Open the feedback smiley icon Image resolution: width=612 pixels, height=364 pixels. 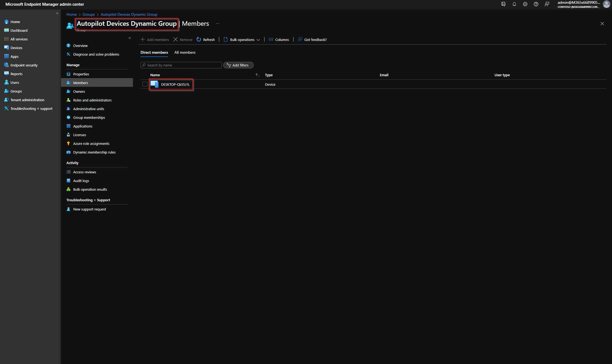(547, 4)
